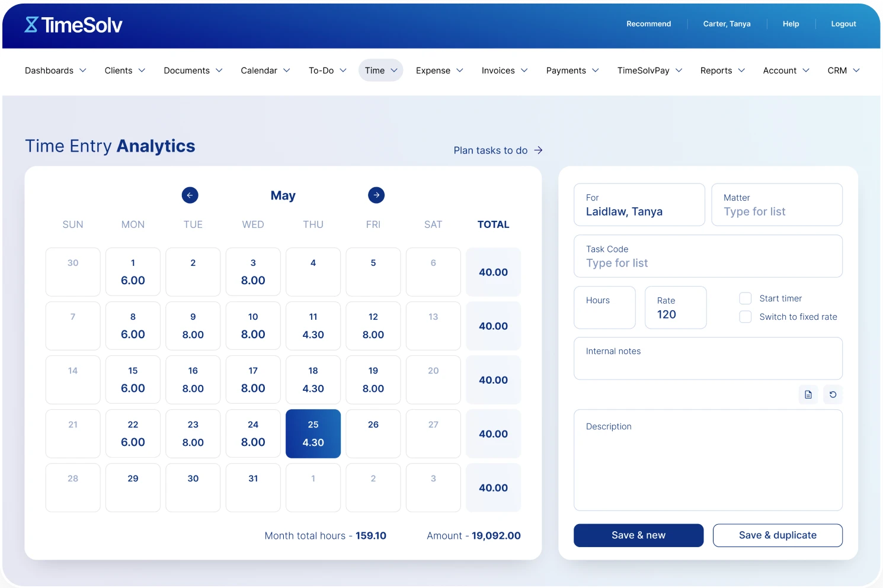Screen dimensions: 883x588
Task: Click Logout in the top bar
Action: 843,24
